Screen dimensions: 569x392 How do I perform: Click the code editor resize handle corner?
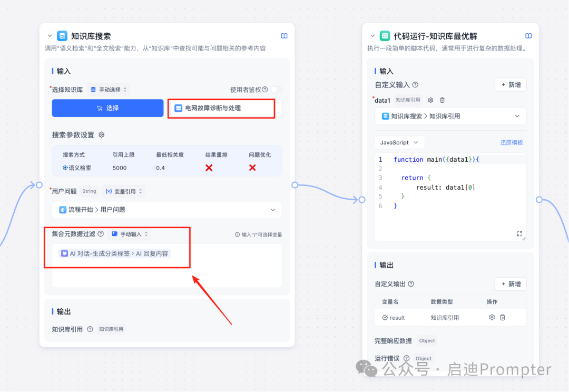(524, 239)
